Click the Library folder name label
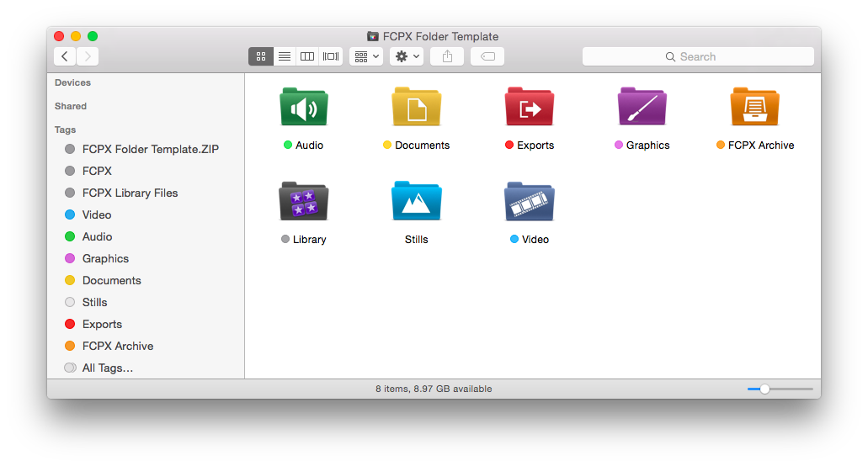Screen dimensions: 868x466 click(309, 240)
